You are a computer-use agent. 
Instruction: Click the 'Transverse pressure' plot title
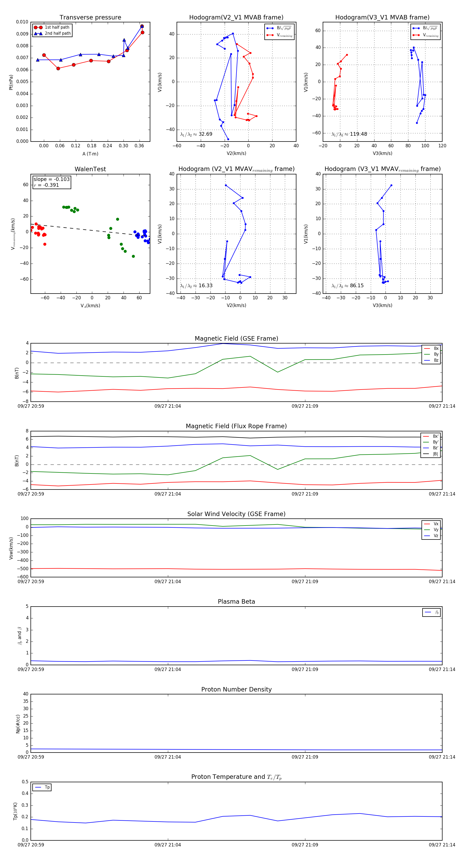pos(90,18)
